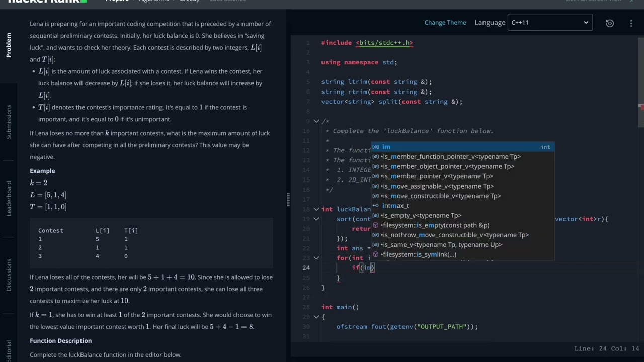Click the 'L = [5, 1, 4]' example line
This screenshot has width=644, height=362.
click(48, 195)
